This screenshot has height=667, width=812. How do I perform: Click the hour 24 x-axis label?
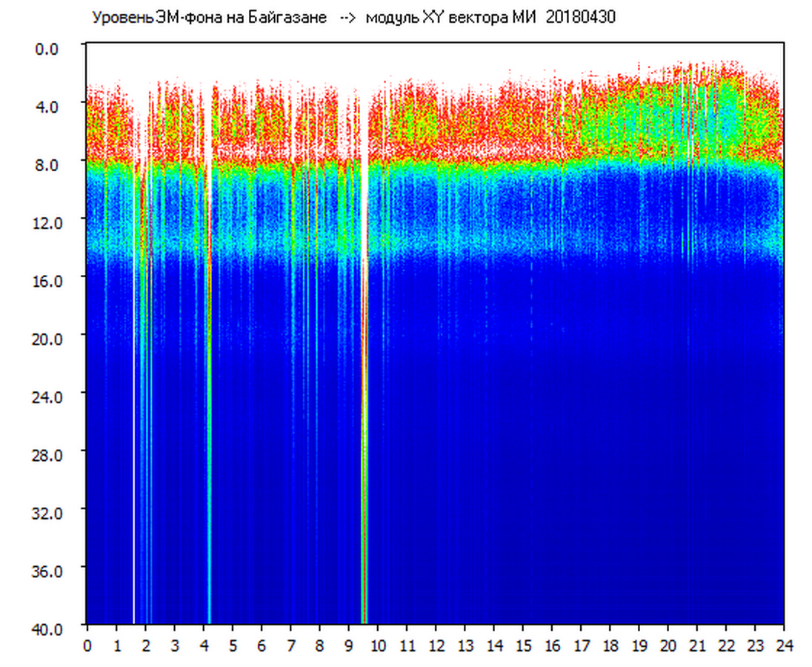785,646
